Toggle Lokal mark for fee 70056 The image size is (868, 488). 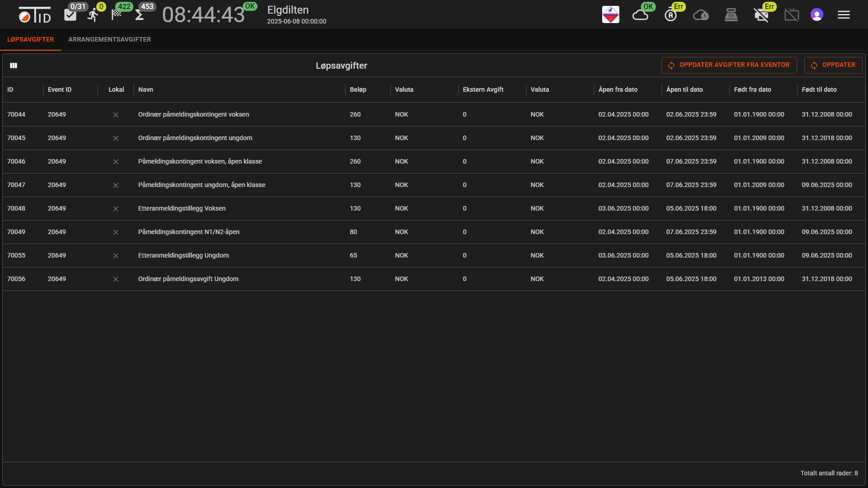pyautogui.click(x=116, y=279)
